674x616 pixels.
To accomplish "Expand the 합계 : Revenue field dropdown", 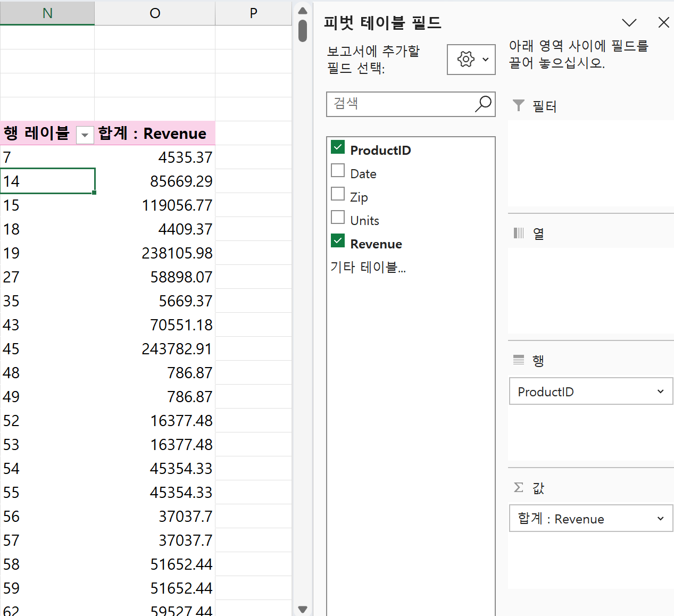I will coord(660,519).
